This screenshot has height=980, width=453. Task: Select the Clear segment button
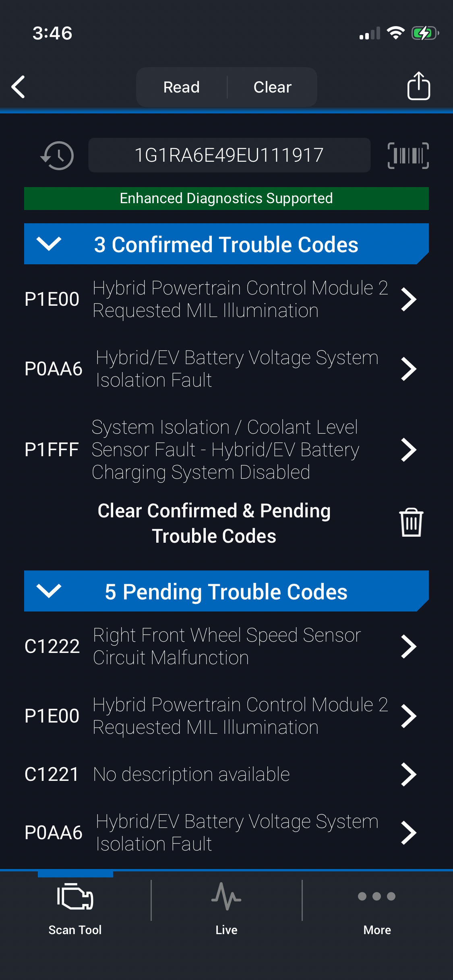pos(272,87)
